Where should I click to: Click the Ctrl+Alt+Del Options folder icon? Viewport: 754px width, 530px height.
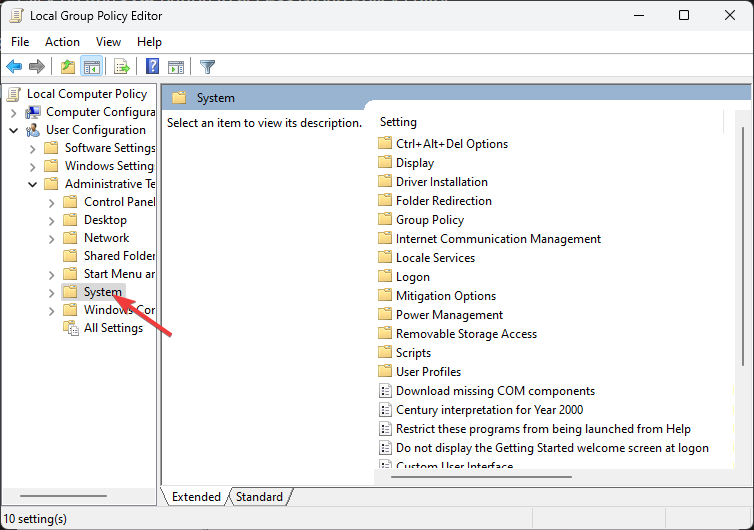(385, 143)
